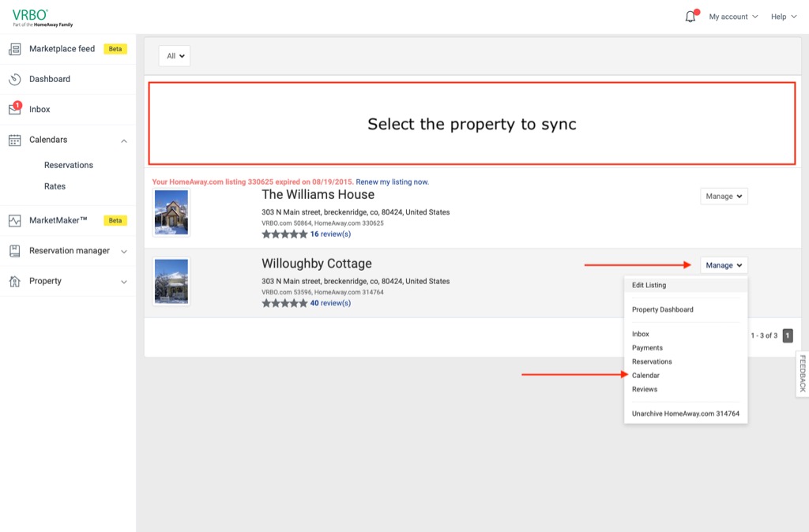Open the All filter dropdown

175,56
